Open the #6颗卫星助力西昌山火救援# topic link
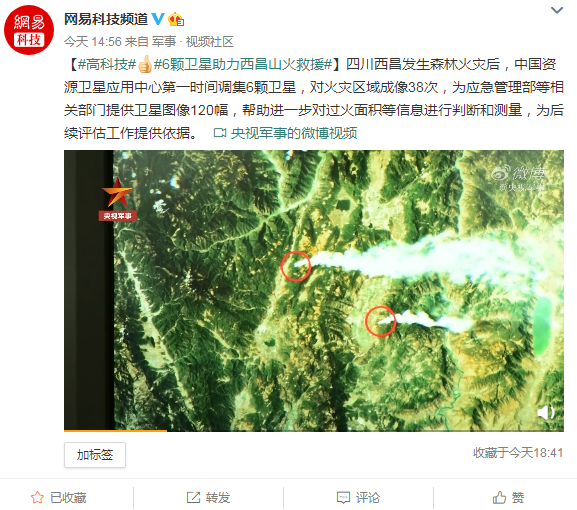577x510 pixels. tap(243, 64)
